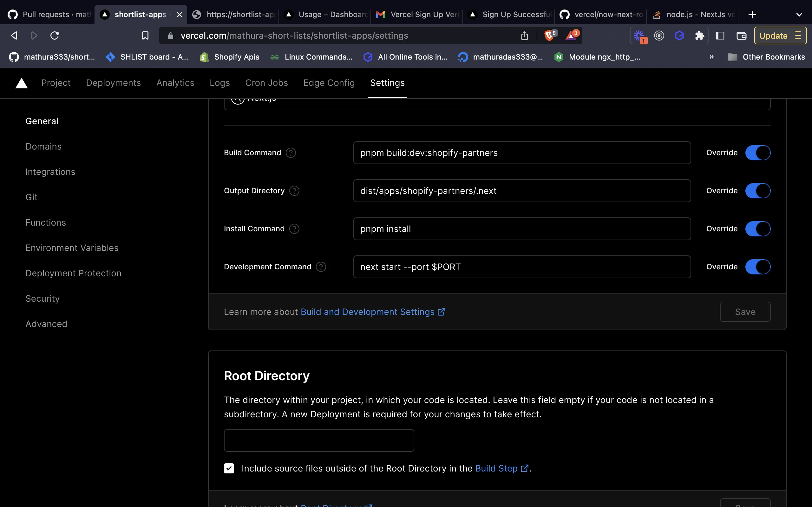Select the Settings tab
Viewport: 812px width, 507px height.
point(387,83)
